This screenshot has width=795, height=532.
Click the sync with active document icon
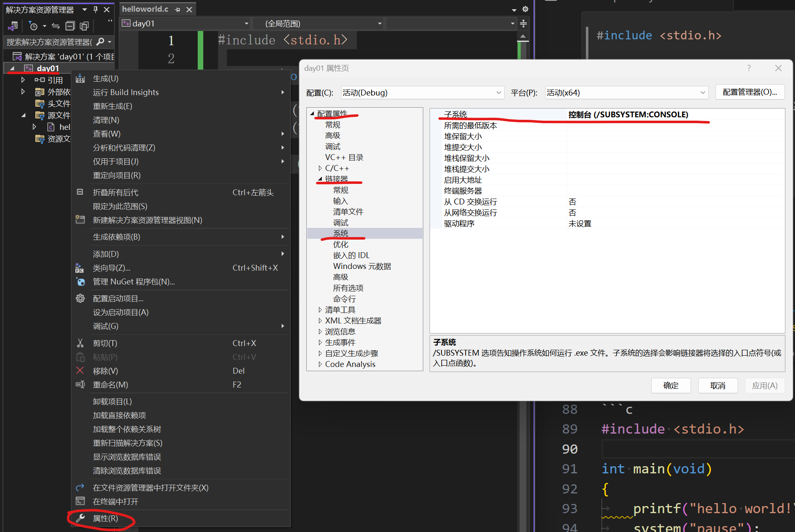point(56,26)
